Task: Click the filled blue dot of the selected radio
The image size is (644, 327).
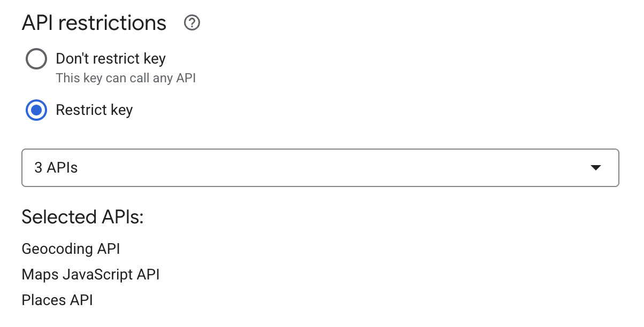Action: click(36, 110)
